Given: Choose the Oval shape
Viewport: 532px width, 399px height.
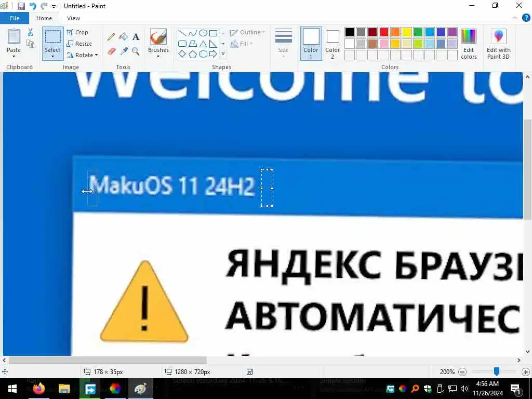Looking at the screenshot, I should coord(203,33).
